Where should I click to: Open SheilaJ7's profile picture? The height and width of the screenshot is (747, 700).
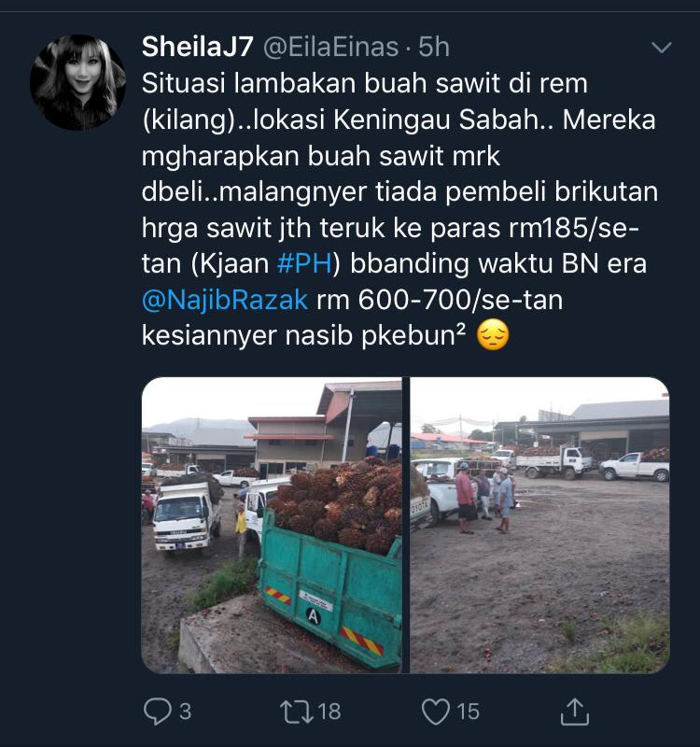[77, 82]
